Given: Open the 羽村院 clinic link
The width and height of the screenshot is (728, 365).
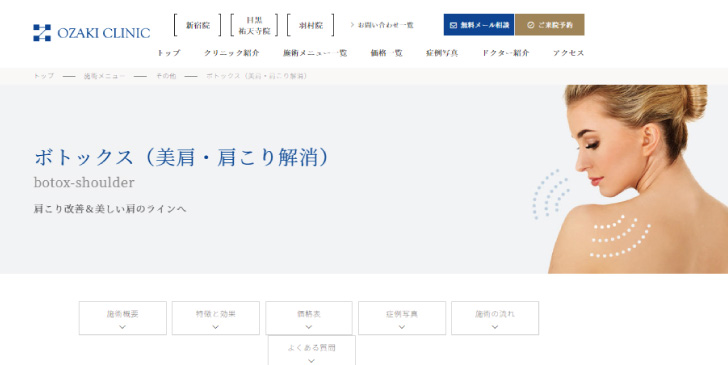Looking at the screenshot, I should (311, 25).
